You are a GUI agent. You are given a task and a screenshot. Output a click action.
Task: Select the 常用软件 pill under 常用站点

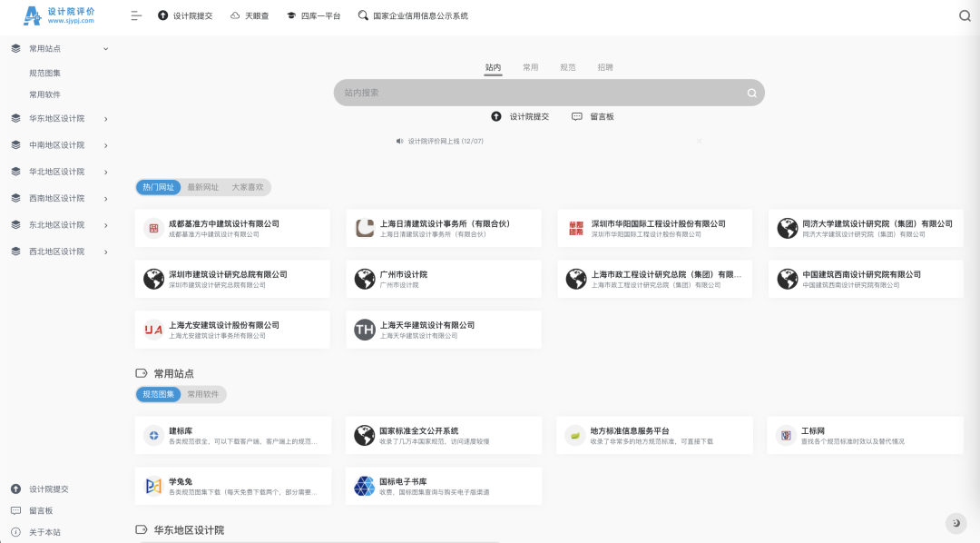pos(203,394)
